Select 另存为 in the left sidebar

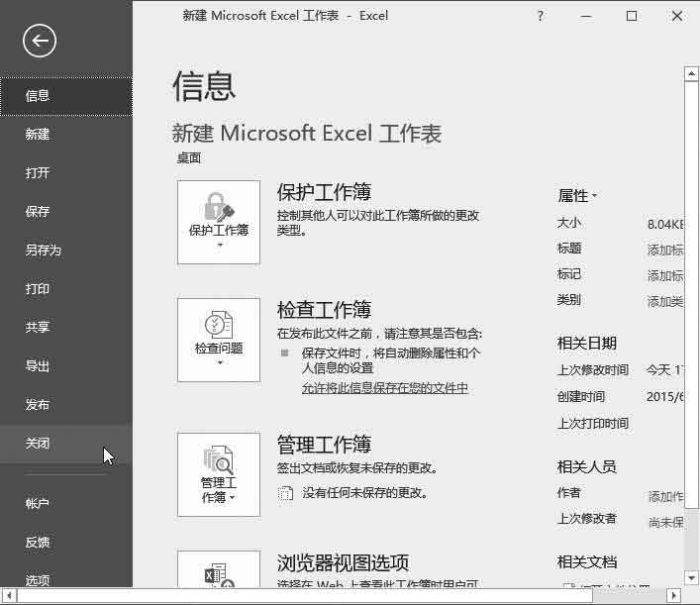[x=44, y=251]
